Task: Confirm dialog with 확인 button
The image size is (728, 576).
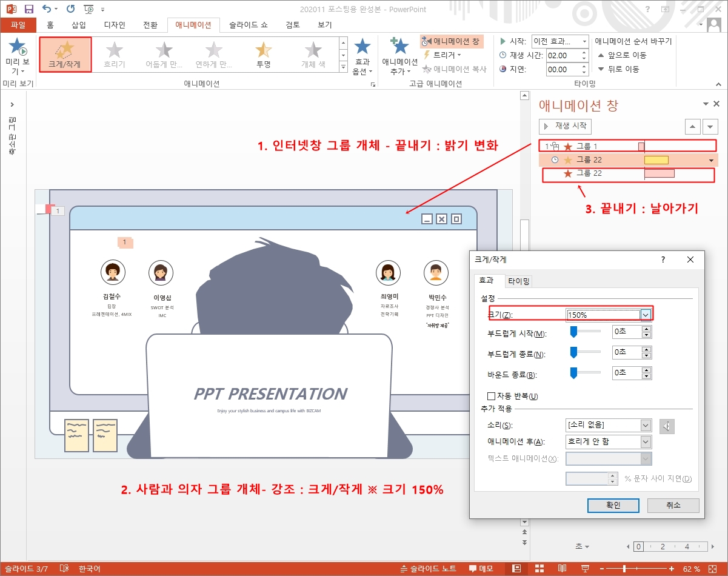Action: pos(613,505)
